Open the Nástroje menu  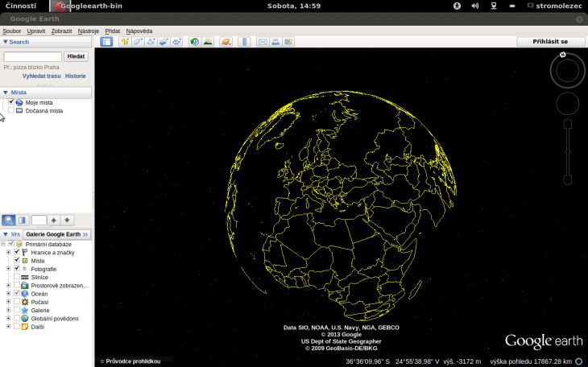click(89, 31)
